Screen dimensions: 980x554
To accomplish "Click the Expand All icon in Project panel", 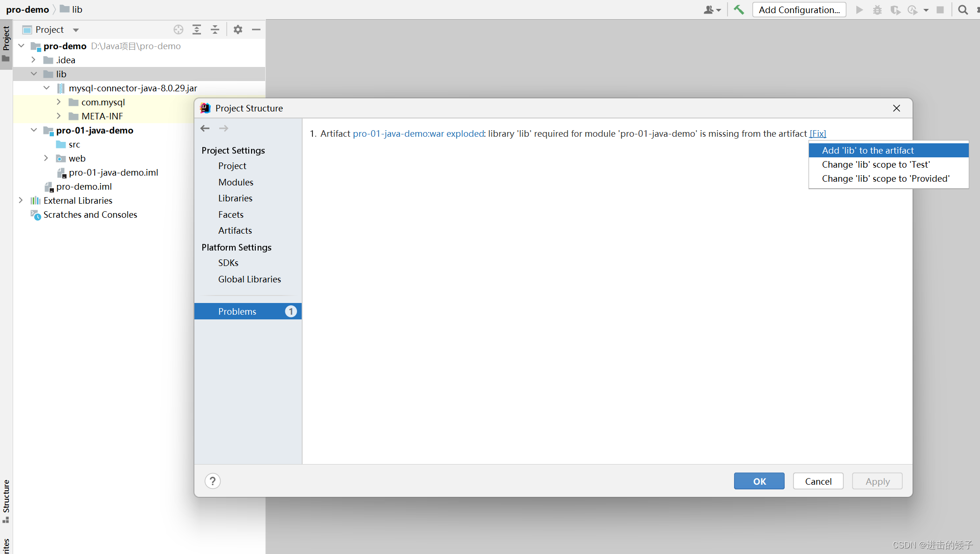I will [197, 30].
